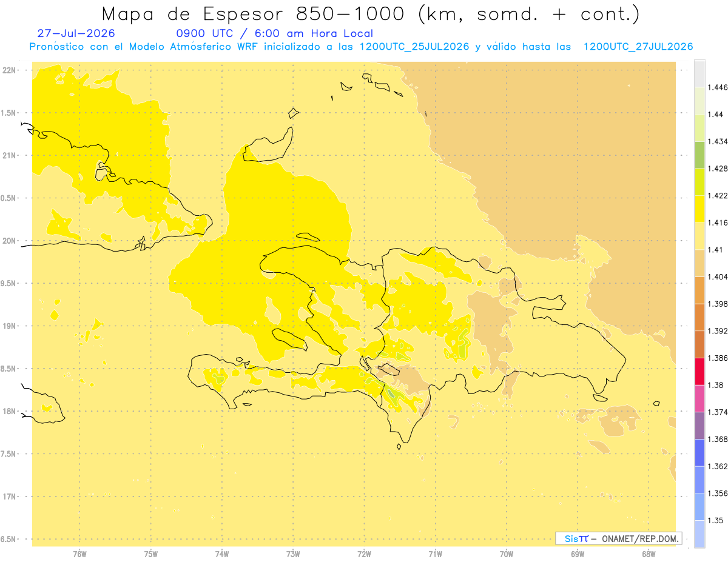This screenshot has height=562, width=728.
Task: Click the bright yellow legend swatch between 1.416 and 1.422
Action: [x=699, y=209]
